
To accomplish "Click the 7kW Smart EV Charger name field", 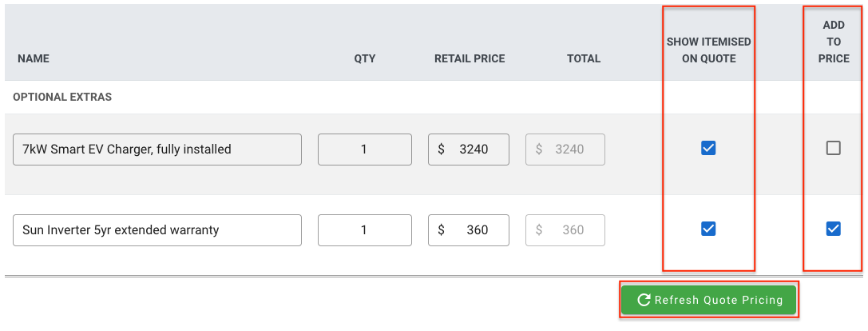I will click(157, 150).
